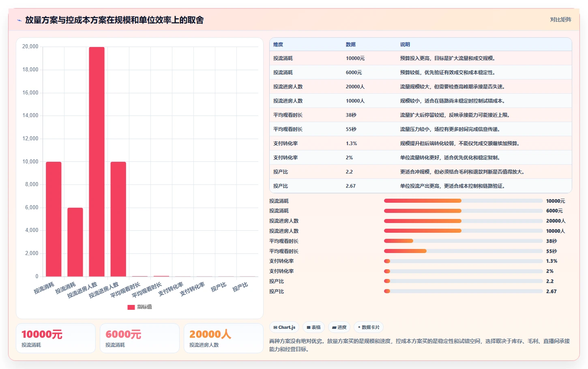Viewport: 588px width, 369px height.
Task: Click description 预算投入更高，目标是扩大流量和成交规模。
Action: click(x=448, y=58)
